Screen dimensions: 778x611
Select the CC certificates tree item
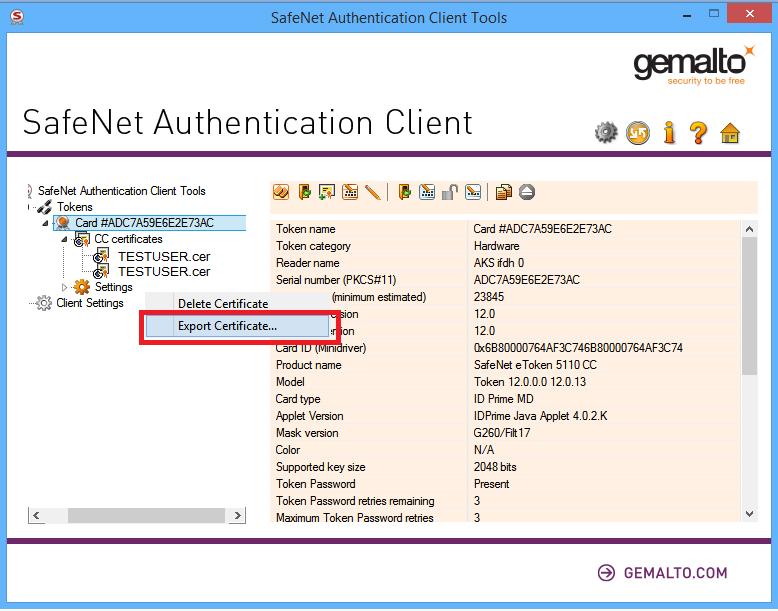tap(129, 239)
